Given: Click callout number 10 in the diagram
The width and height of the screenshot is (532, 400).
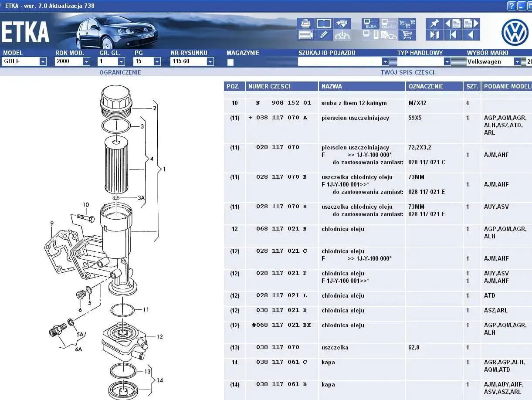Looking at the screenshot, I should point(86,204).
